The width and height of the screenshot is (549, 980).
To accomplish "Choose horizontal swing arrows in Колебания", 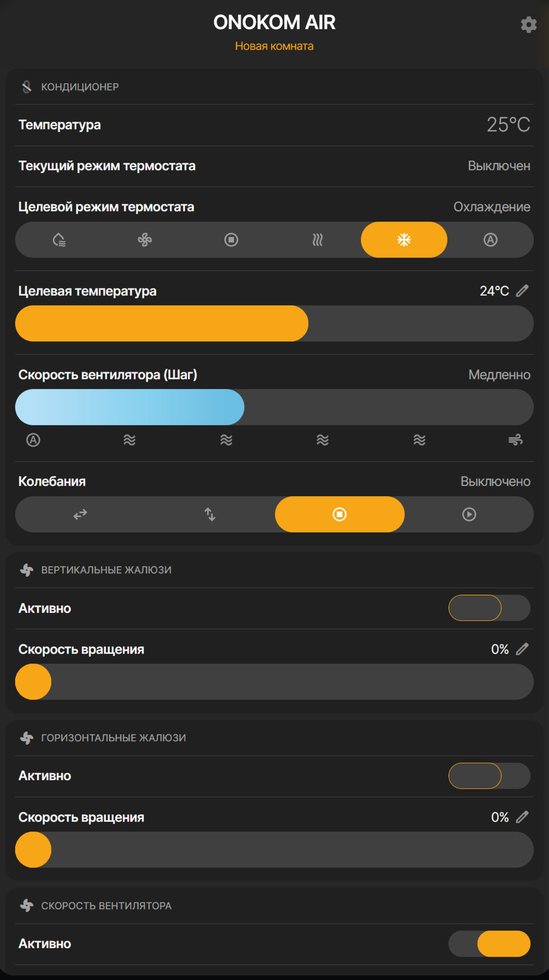I will click(80, 514).
